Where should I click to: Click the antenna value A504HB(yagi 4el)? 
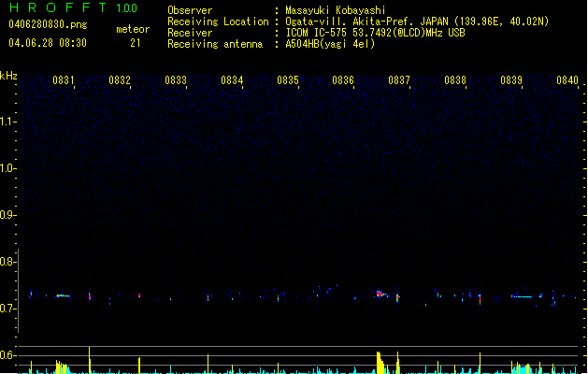(x=330, y=44)
